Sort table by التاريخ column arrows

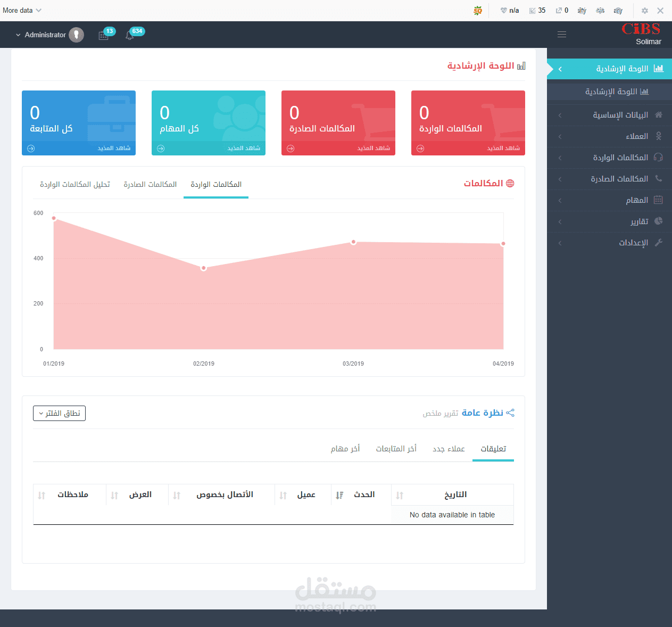coord(400,496)
